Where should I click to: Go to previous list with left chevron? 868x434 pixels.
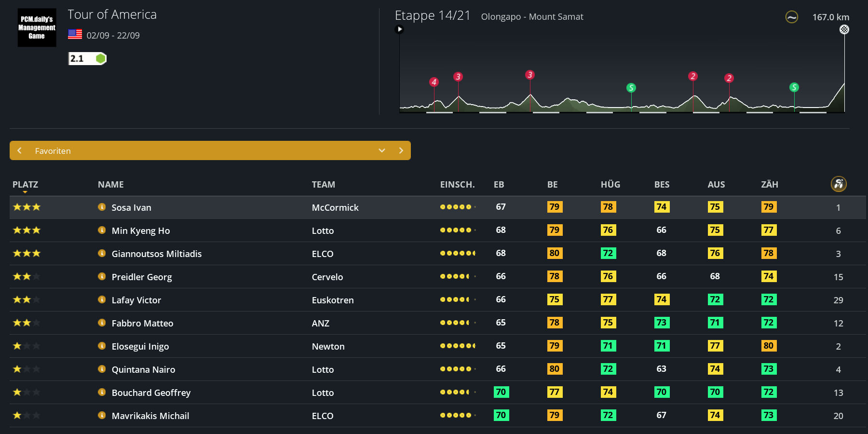(x=20, y=150)
